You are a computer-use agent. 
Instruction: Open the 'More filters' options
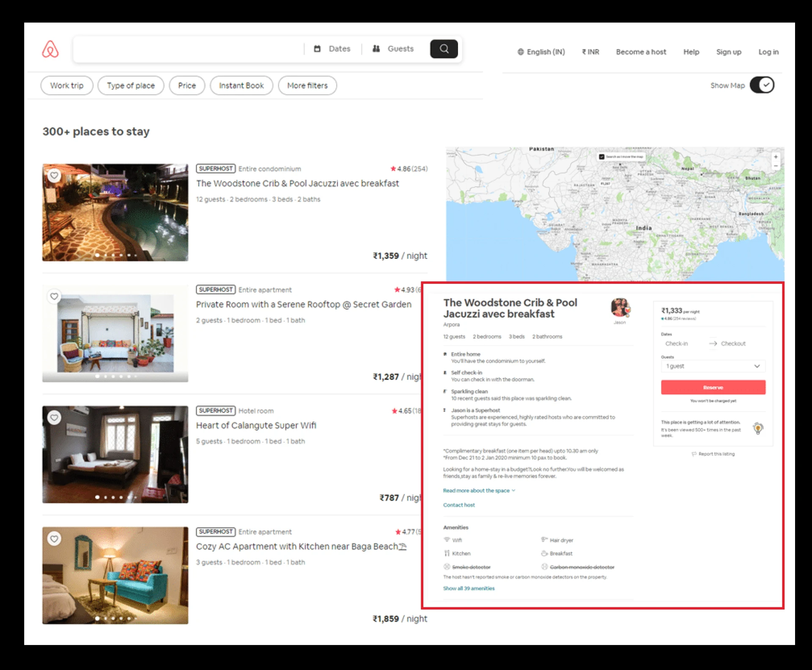point(307,85)
